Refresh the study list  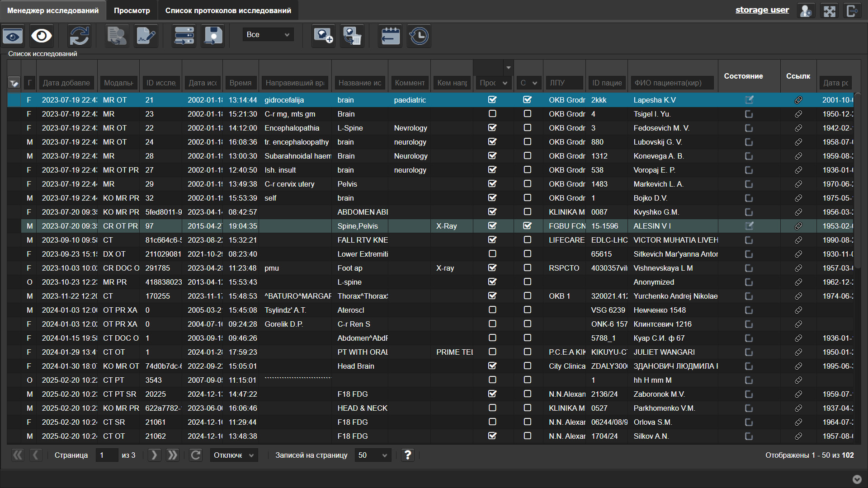pyautogui.click(x=80, y=36)
